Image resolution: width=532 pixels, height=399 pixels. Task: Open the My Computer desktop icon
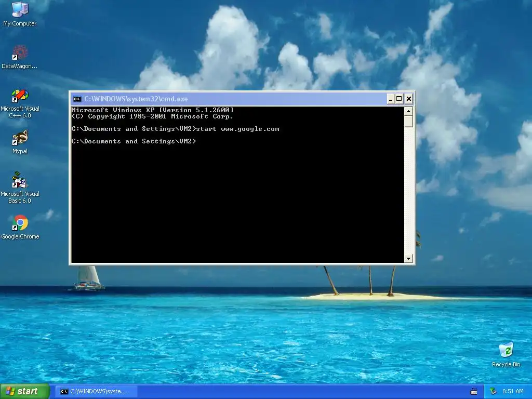(x=20, y=14)
